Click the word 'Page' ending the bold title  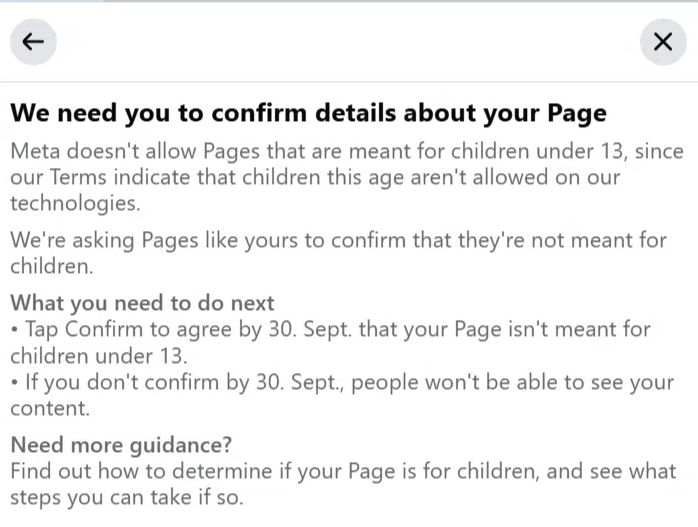point(577,112)
